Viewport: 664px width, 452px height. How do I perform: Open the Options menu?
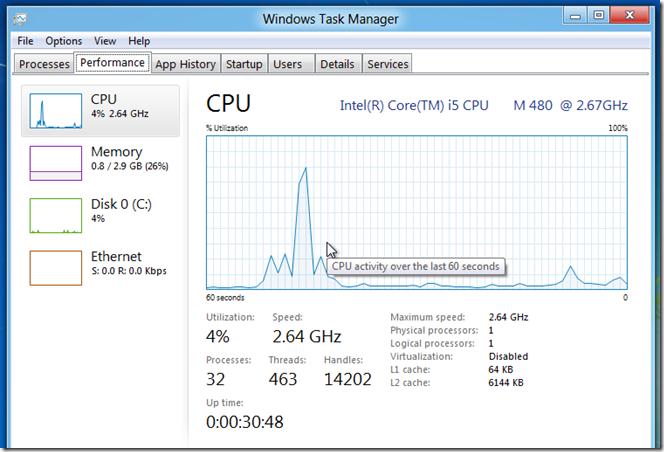coord(63,41)
